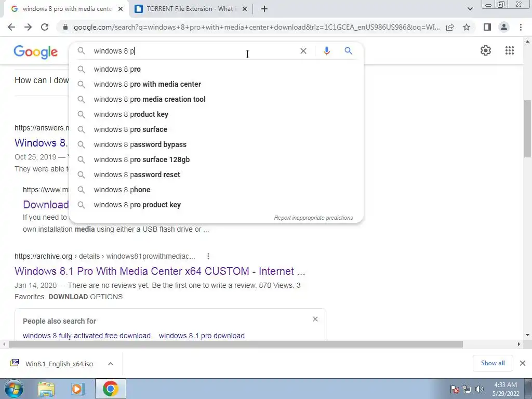532x399 pixels.
Task: Click inside the Google search text field
Action: click(x=193, y=51)
